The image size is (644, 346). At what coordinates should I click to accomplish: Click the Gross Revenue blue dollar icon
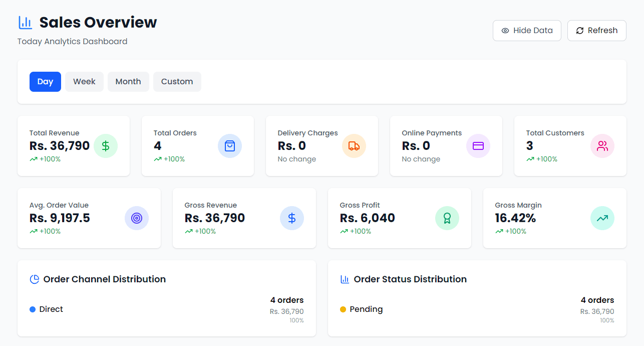292,218
